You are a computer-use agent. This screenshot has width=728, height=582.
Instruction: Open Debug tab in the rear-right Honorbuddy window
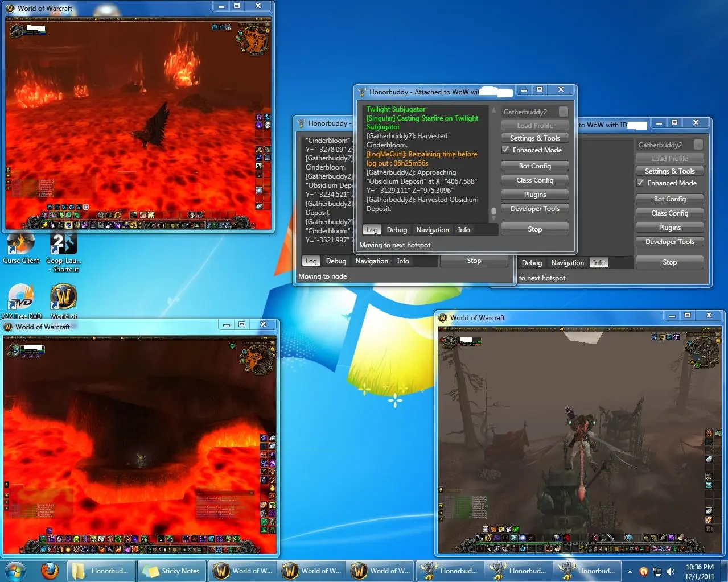pyautogui.click(x=532, y=263)
